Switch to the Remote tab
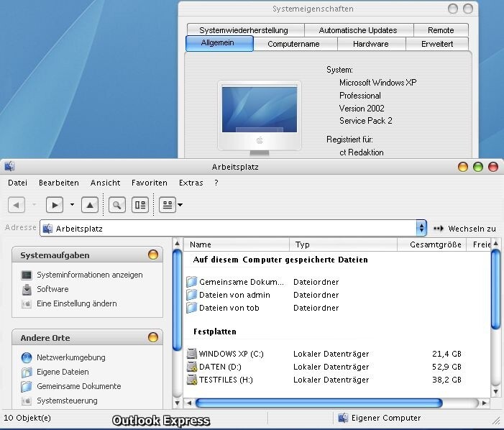The height and width of the screenshot is (430, 504). (x=441, y=30)
